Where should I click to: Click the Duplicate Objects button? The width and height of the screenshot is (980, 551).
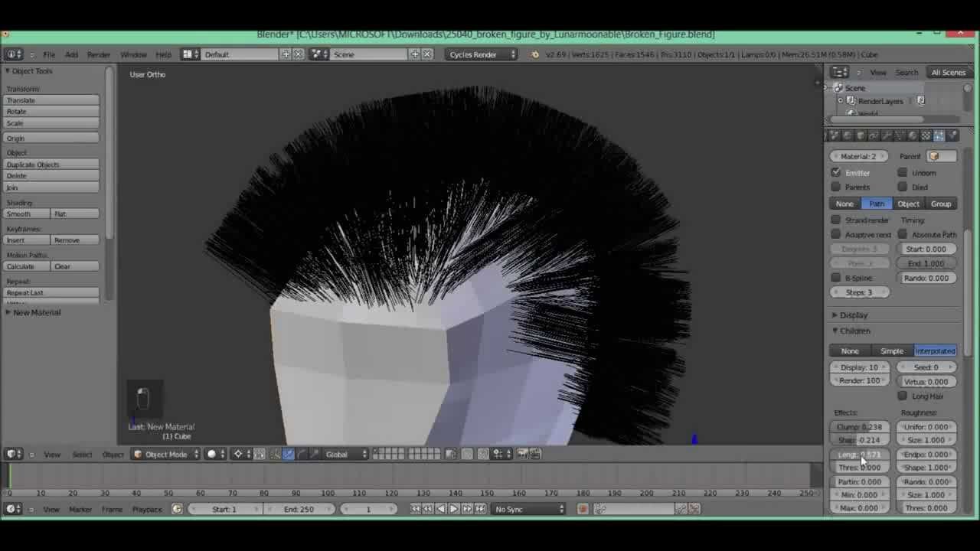51,165
